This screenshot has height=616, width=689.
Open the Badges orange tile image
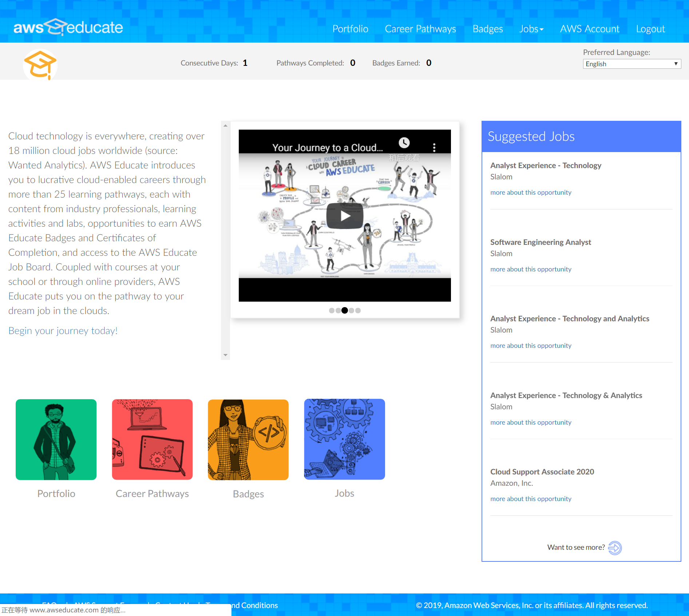[x=248, y=440]
